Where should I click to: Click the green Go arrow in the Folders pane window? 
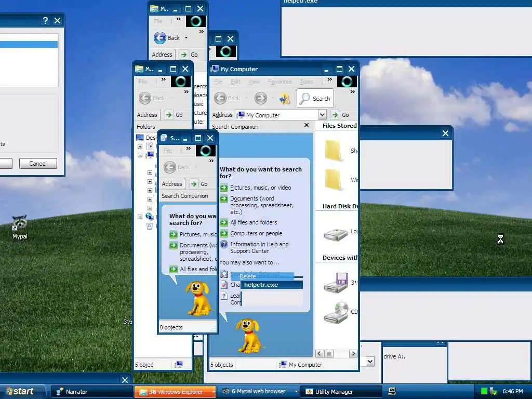click(169, 115)
